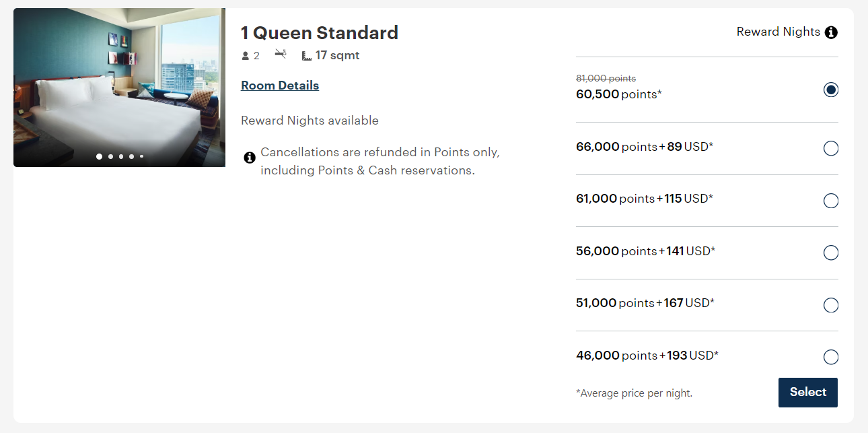
Task: Click the room photo thumbnail
Action: pyautogui.click(x=118, y=87)
